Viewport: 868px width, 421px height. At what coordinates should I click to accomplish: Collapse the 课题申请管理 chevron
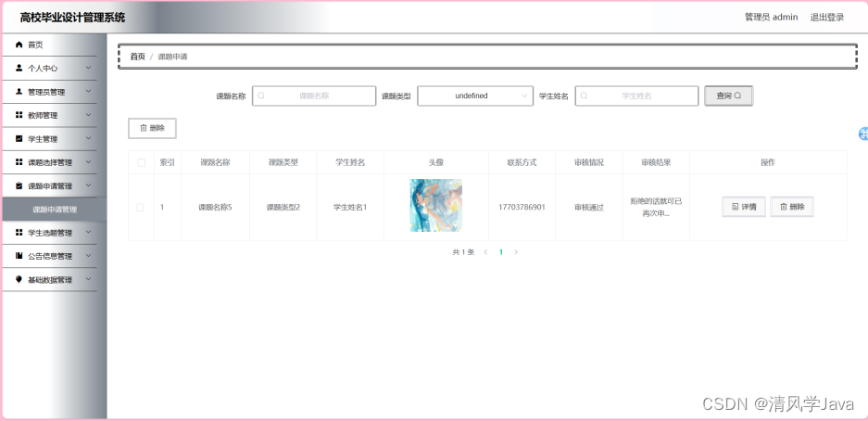point(88,185)
